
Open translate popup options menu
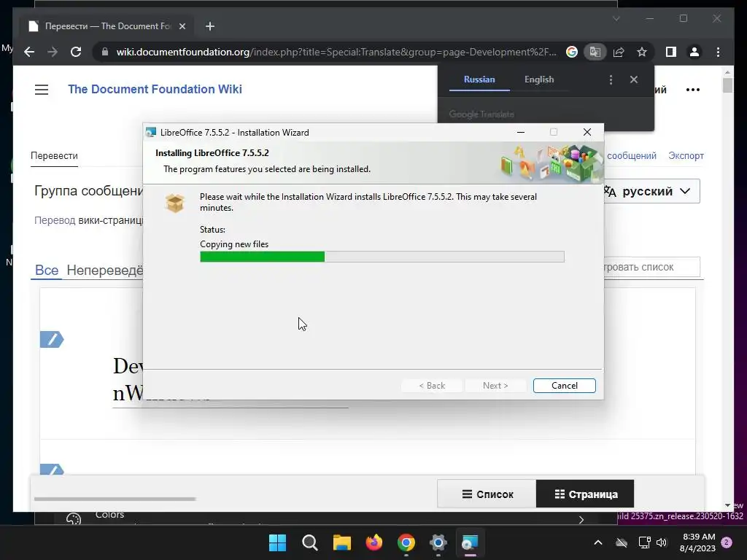[611, 79]
